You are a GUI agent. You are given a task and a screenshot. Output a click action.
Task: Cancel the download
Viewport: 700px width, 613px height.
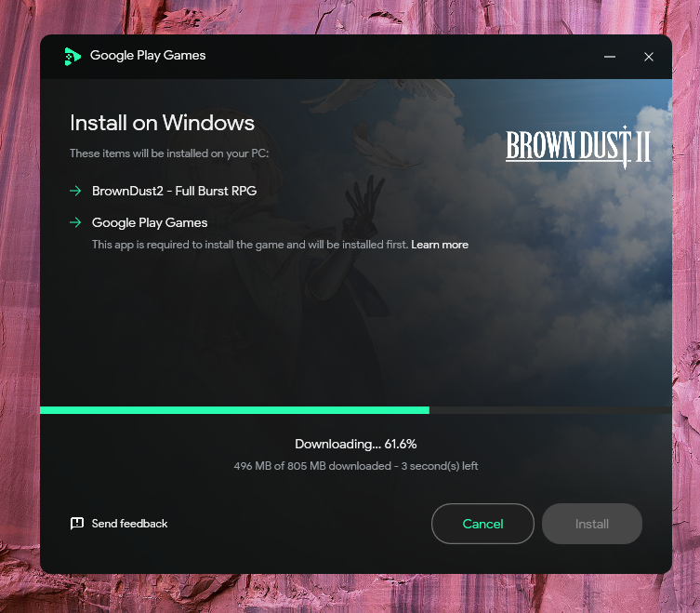click(482, 524)
